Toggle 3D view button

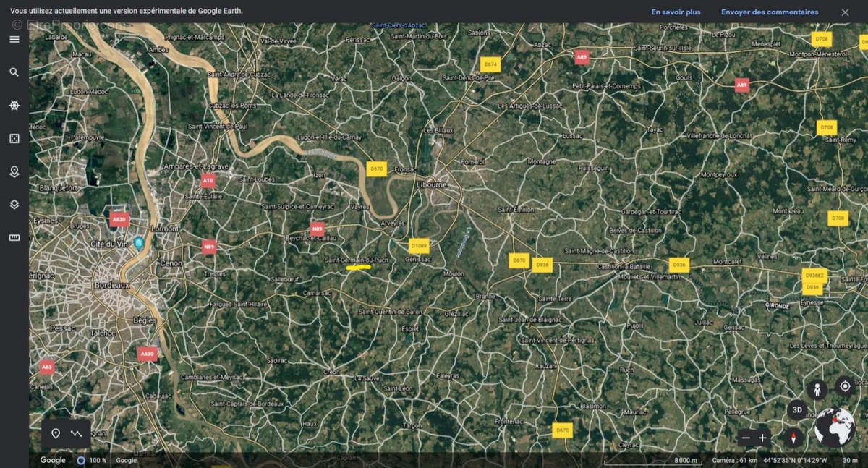[x=797, y=409]
